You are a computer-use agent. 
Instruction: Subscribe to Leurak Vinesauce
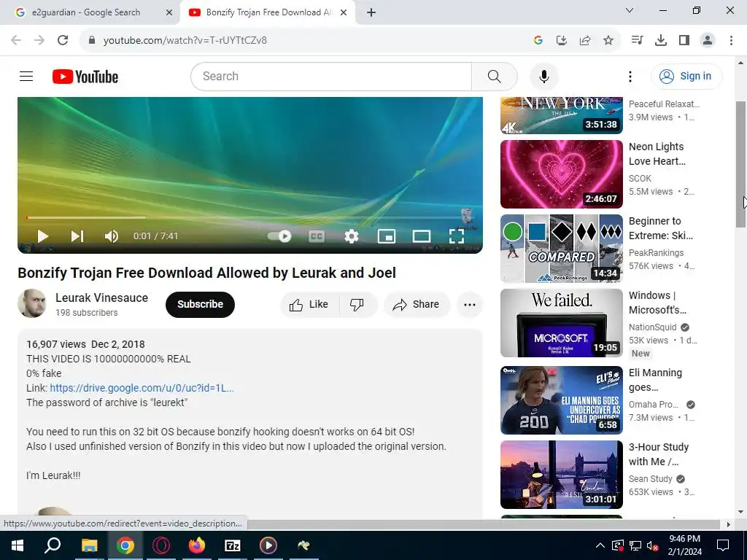(200, 305)
